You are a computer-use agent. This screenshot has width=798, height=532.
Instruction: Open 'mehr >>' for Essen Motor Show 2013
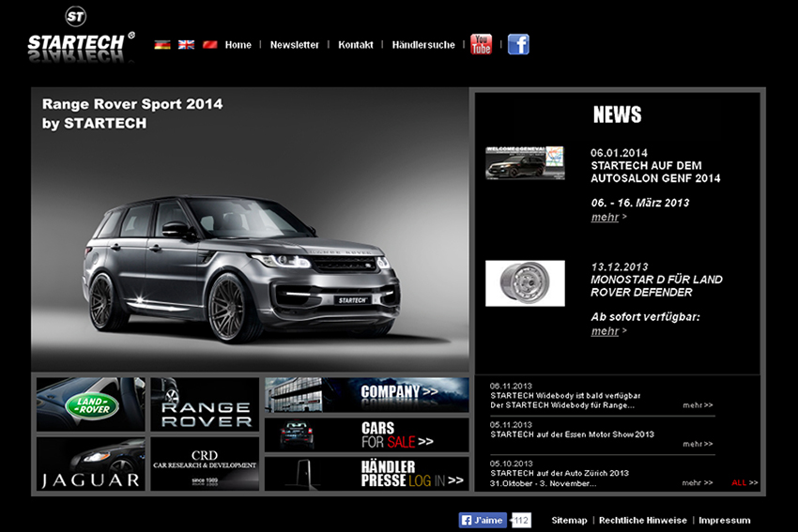coord(698,444)
